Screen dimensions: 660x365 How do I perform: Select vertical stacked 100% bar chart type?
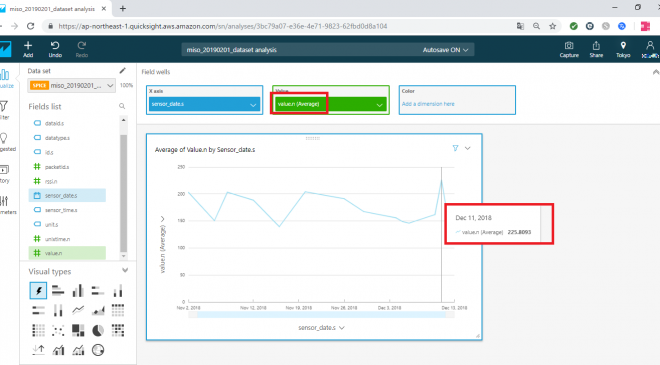(58, 310)
